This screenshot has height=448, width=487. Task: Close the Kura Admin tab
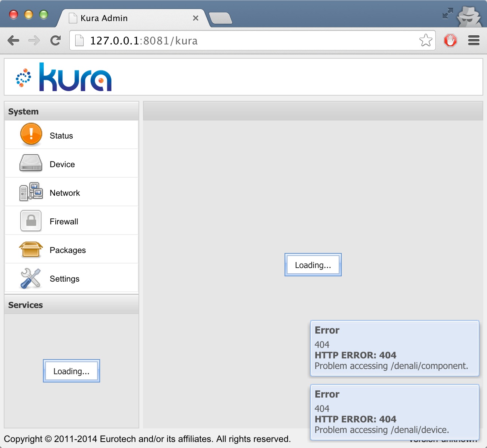point(196,18)
